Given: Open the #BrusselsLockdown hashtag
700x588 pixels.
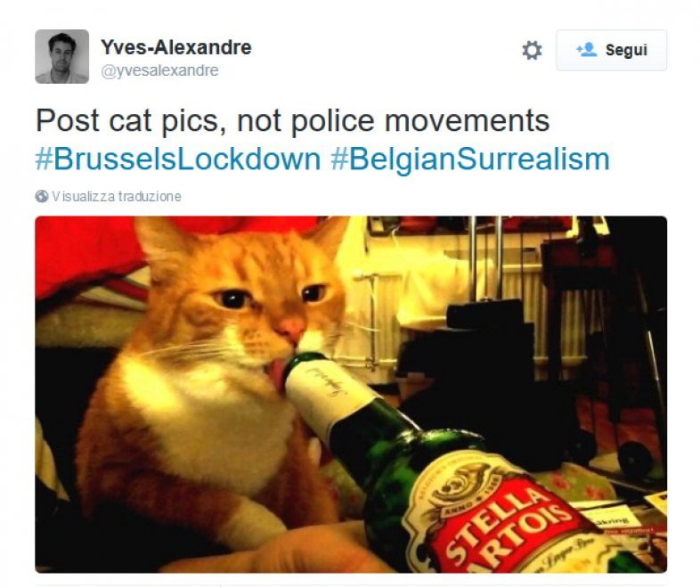Looking at the screenshot, I should 178,159.
